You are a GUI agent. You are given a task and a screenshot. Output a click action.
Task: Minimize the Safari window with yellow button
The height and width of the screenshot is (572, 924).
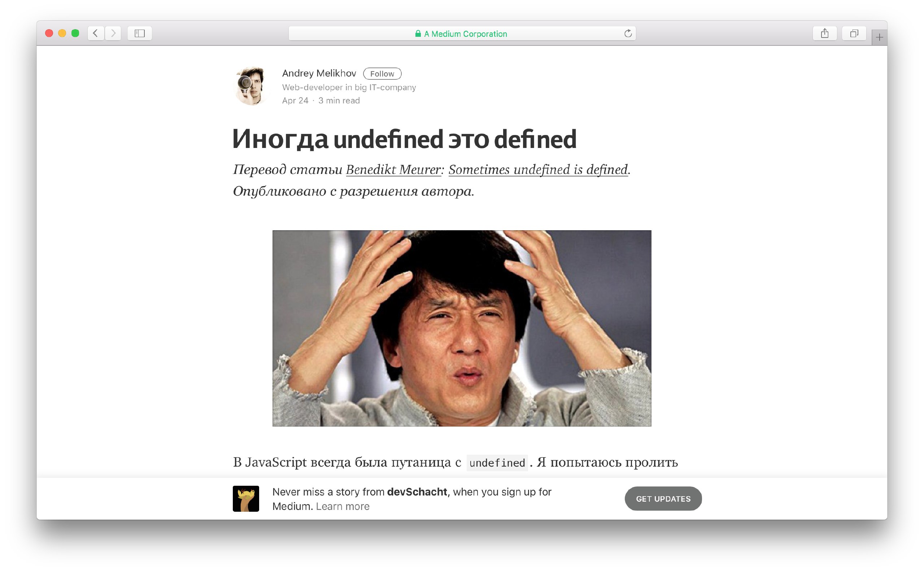[x=62, y=33]
